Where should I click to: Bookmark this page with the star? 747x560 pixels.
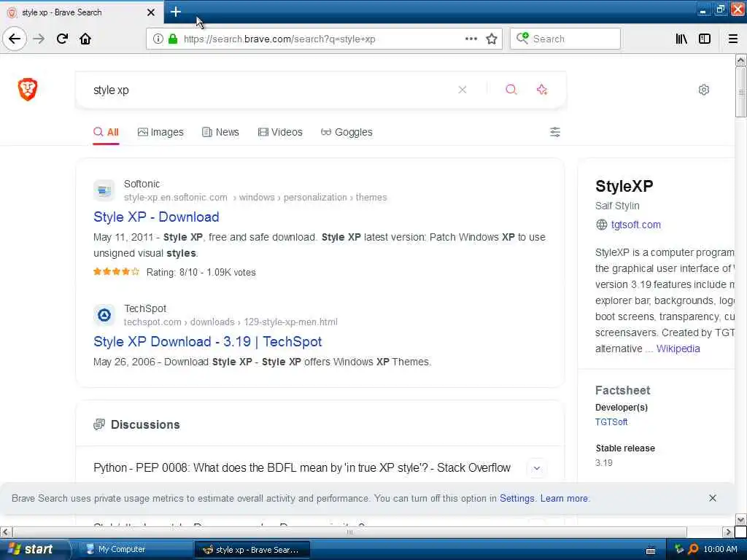[492, 39]
